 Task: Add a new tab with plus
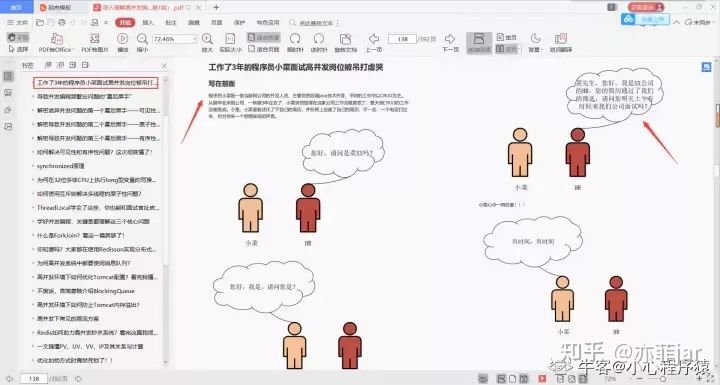tap(216, 7)
